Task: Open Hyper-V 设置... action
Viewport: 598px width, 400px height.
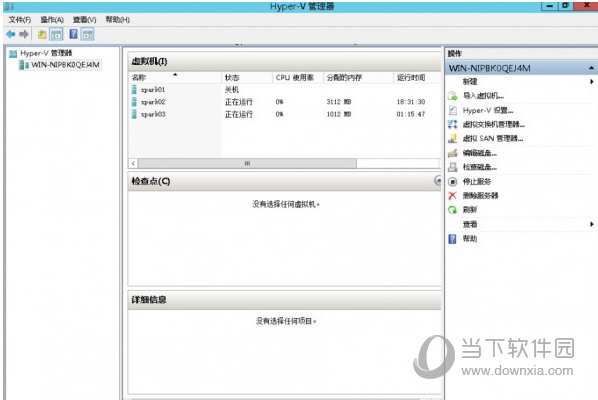Action: tap(488, 111)
